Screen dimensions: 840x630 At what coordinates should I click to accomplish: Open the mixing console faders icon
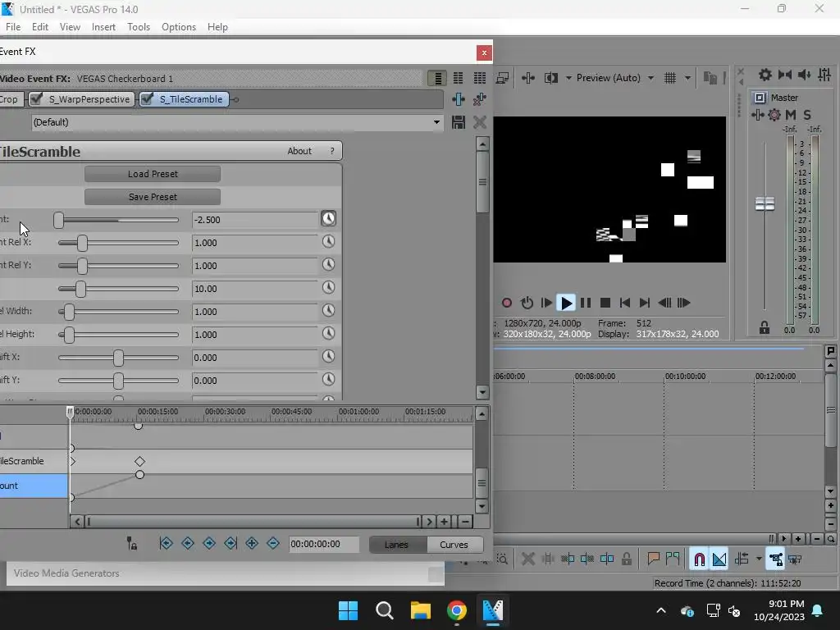(824, 75)
